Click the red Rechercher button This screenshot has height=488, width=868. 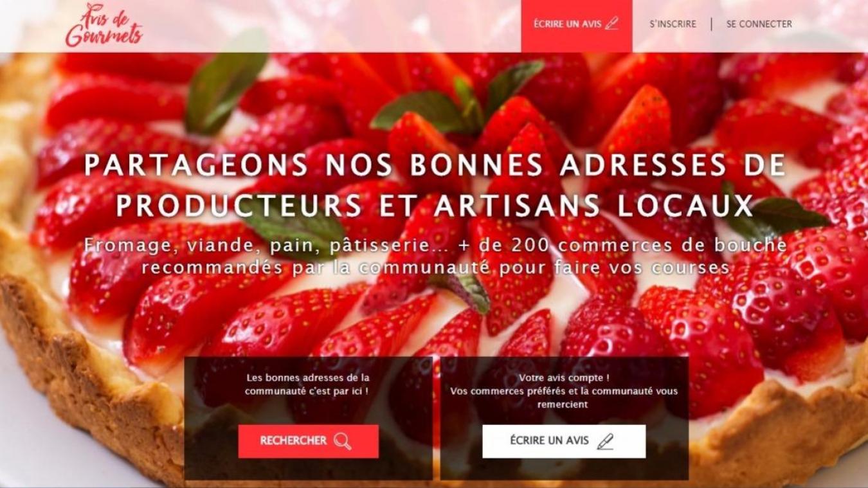[309, 441]
